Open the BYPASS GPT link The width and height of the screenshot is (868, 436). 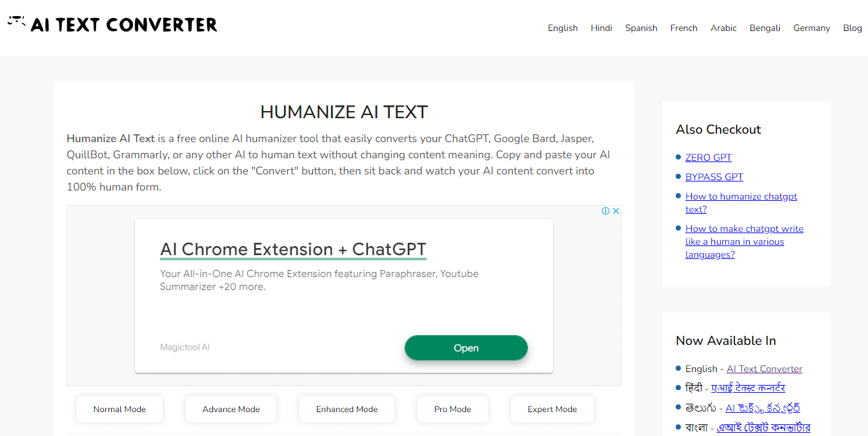tap(714, 176)
